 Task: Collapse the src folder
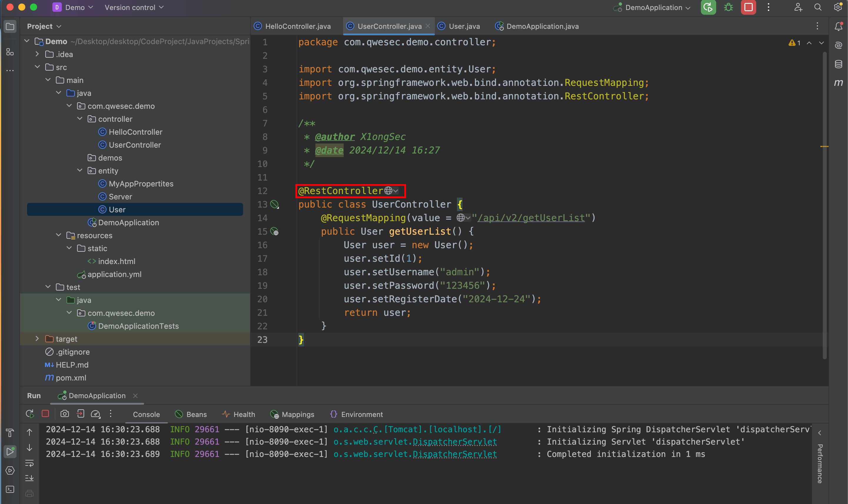pyautogui.click(x=37, y=67)
